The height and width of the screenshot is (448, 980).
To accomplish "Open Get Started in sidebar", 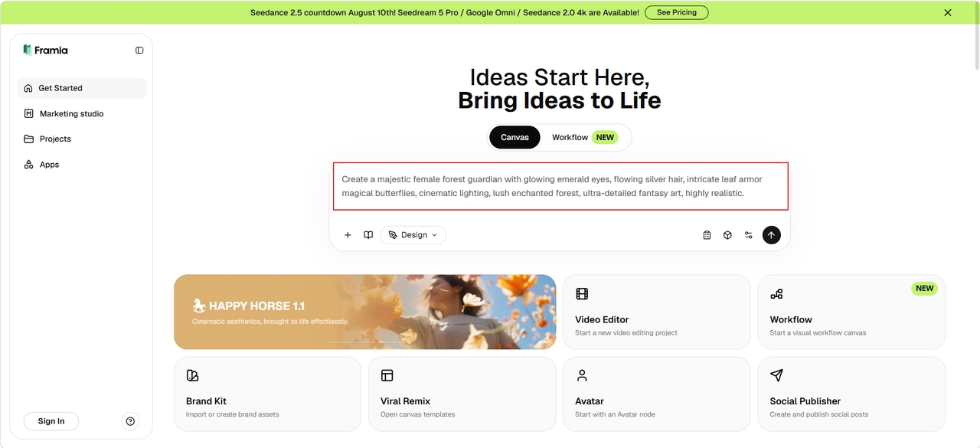I will [82, 88].
